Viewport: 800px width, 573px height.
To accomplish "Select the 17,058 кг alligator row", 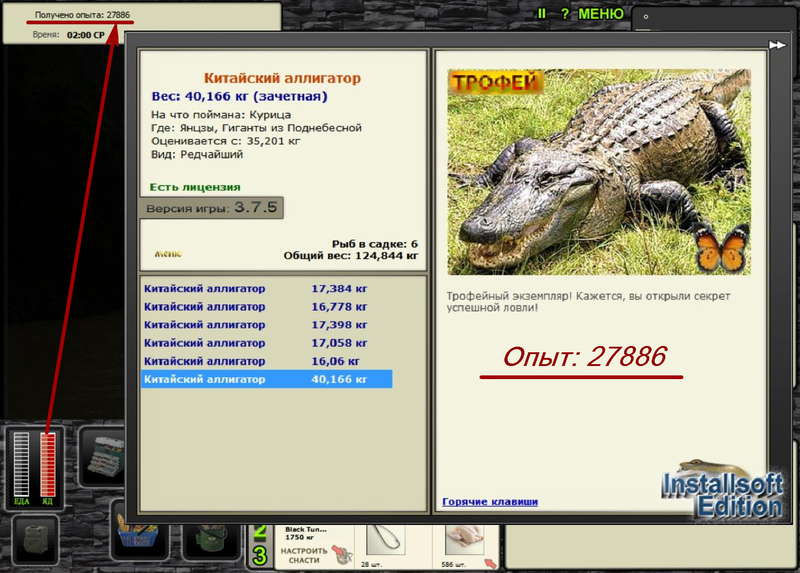I will click(x=266, y=343).
